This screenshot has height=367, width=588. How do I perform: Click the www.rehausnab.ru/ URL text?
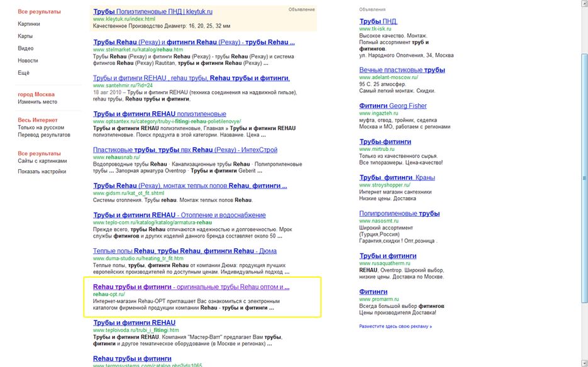click(x=116, y=157)
